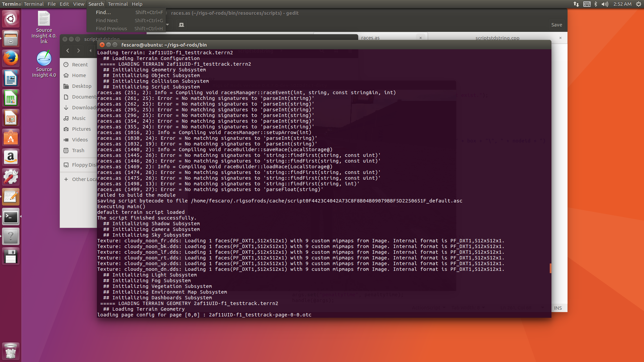
Task: Click volume indicator in top panel
Action: 605,4
